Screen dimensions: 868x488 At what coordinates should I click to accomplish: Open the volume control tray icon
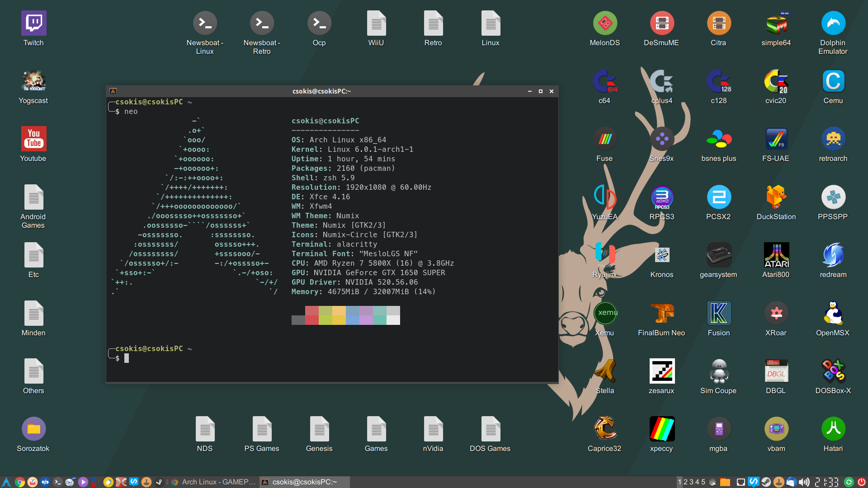click(804, 482)
